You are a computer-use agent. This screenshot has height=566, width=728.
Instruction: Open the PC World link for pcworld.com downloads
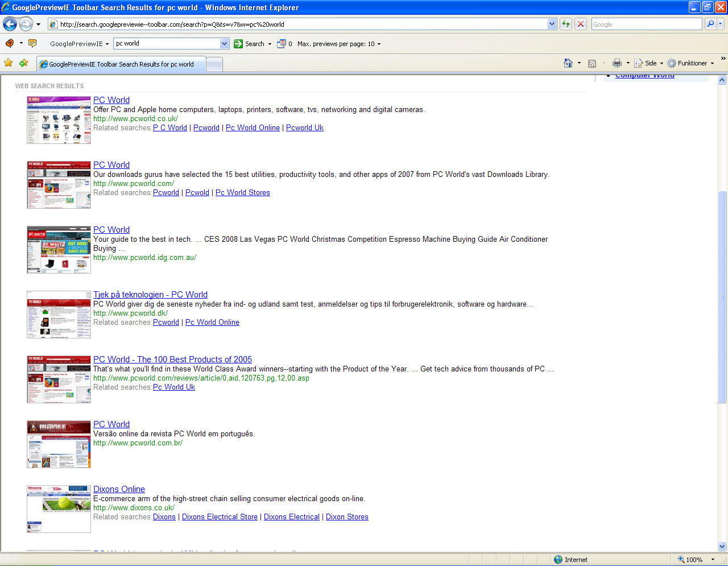[x=111, y=165]
